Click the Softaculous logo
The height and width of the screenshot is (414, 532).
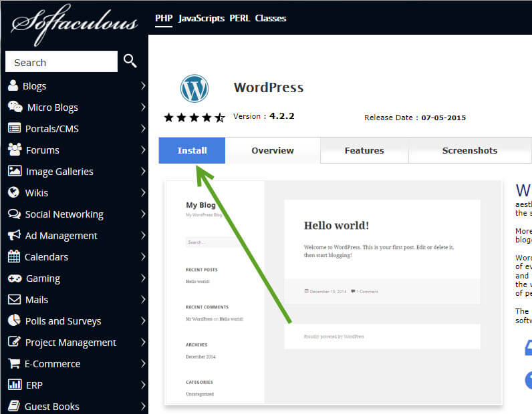click(x=74, y=24)
